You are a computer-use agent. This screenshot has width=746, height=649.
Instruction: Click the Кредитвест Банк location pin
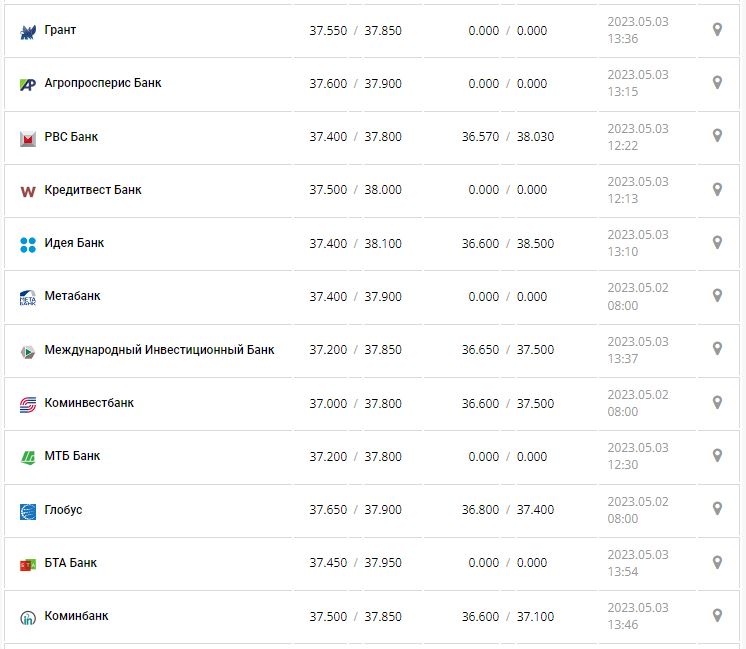point(717,189)
